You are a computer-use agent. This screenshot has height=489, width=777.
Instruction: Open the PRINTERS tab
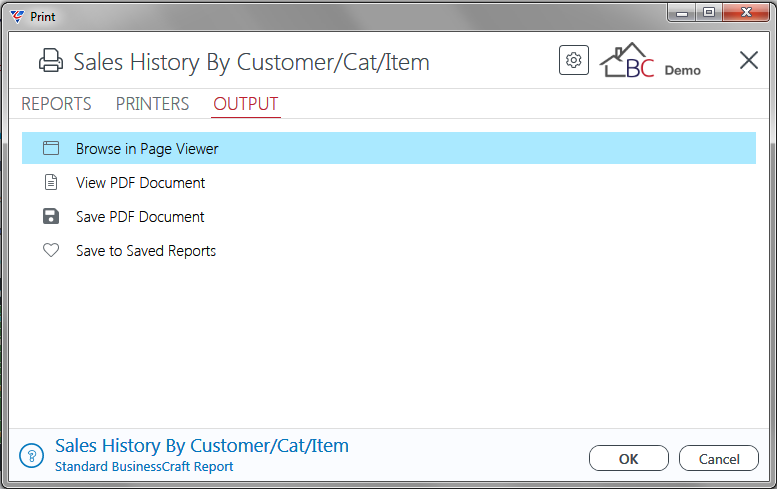tap(153, 104)
